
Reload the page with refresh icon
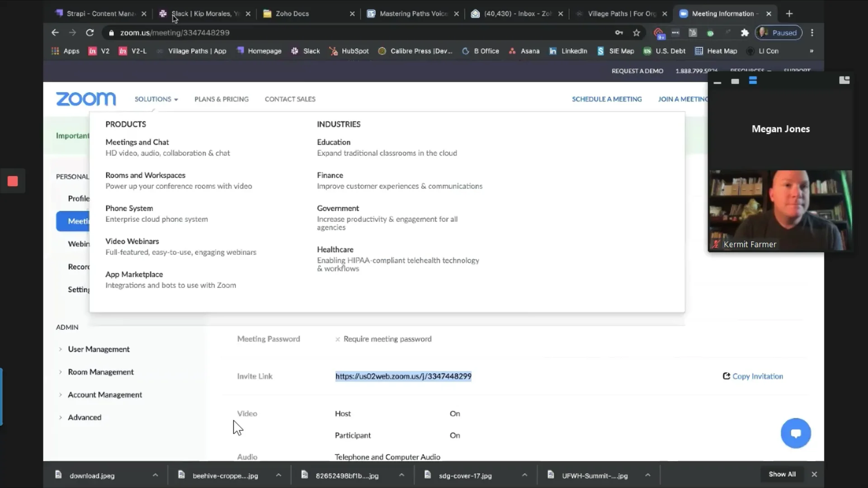(x=90, y=33)
